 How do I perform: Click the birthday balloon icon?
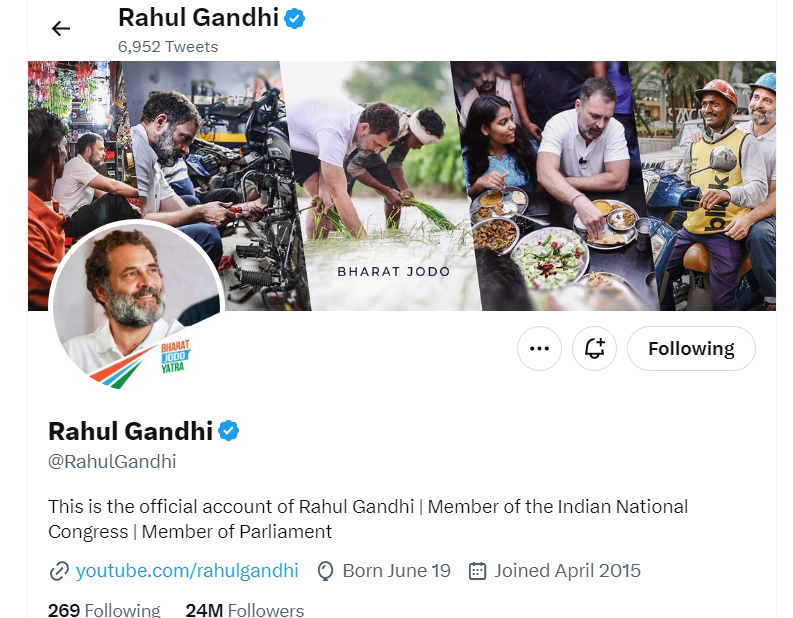tap(325, 572)
